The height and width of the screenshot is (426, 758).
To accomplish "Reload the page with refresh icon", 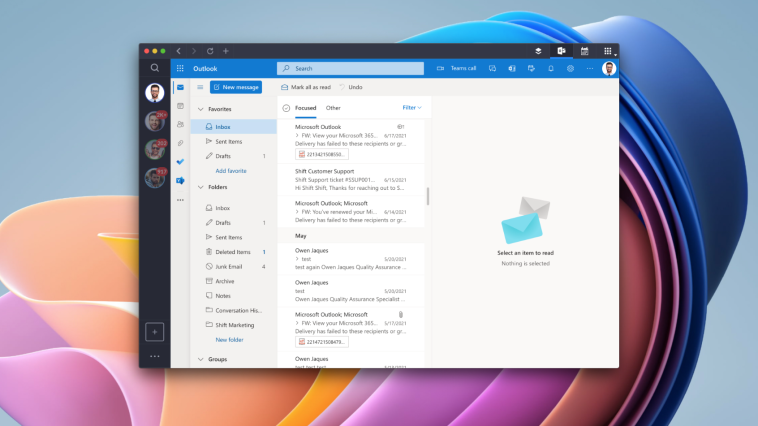I will (x=210, y=51).
